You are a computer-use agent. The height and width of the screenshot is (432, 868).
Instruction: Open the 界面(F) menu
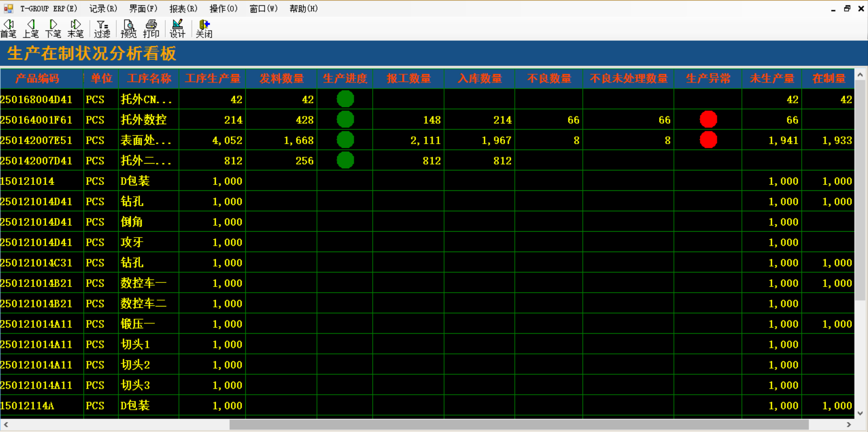143,9
